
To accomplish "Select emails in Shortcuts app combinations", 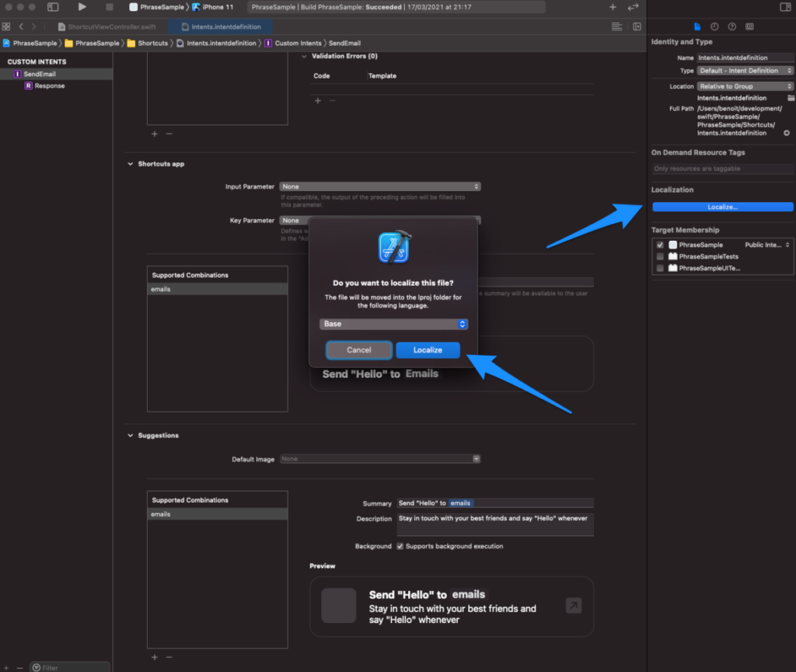I will coord(218,289).
